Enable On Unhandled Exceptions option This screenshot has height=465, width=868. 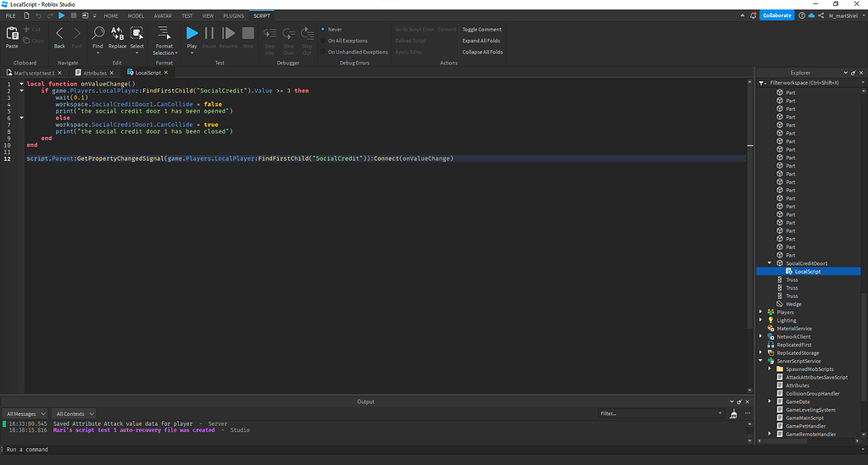pyautogui.click(x=357, y=52)
